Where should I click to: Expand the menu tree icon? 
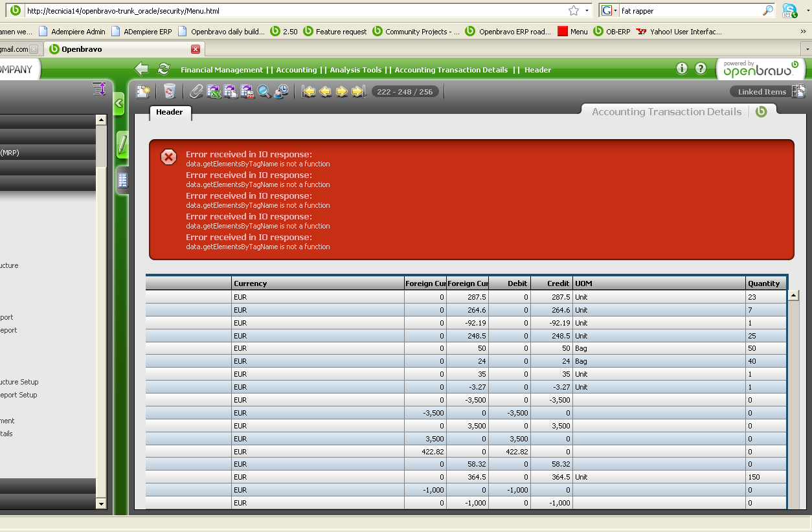tap(98, 89)
